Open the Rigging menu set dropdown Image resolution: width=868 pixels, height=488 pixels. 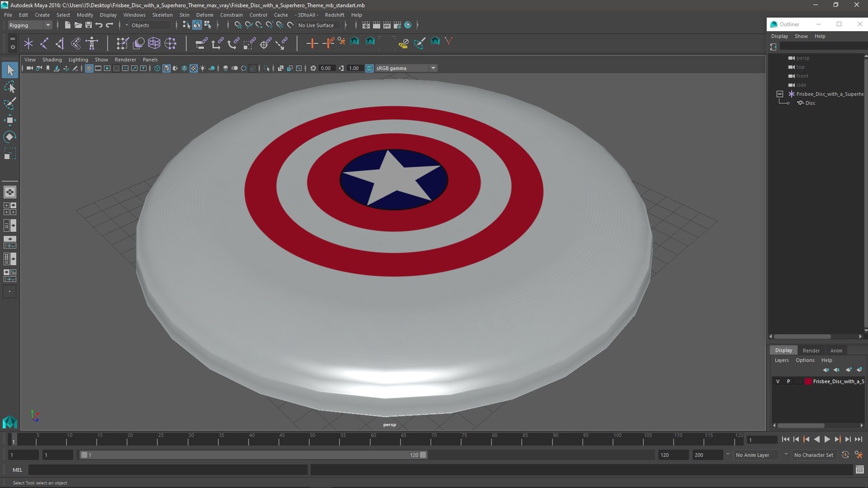coord(30,25)
